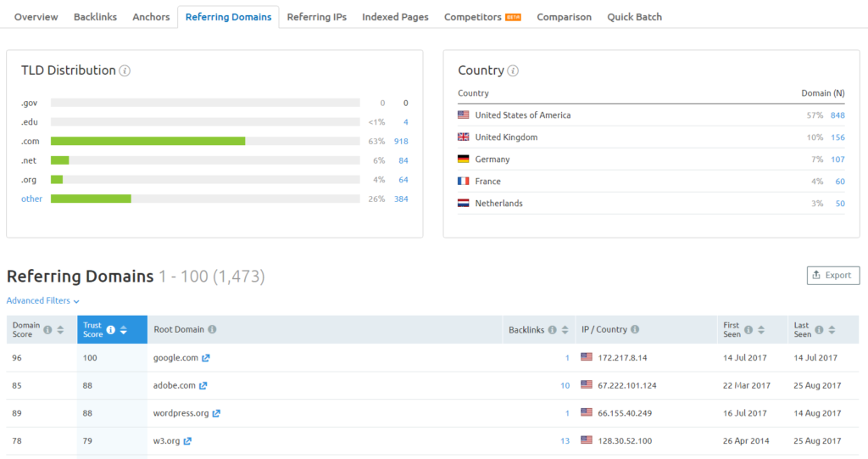Sort by Trust Score arrows

click(124, 330)
